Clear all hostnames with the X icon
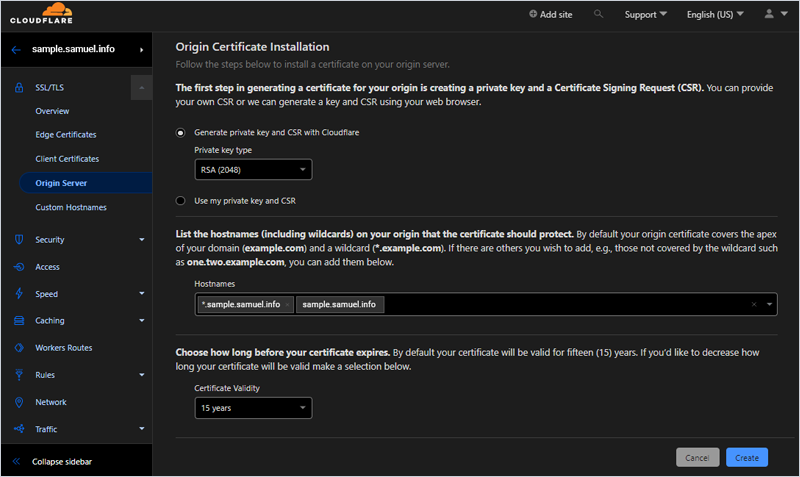Screen dimensions: 800x477 754,305
